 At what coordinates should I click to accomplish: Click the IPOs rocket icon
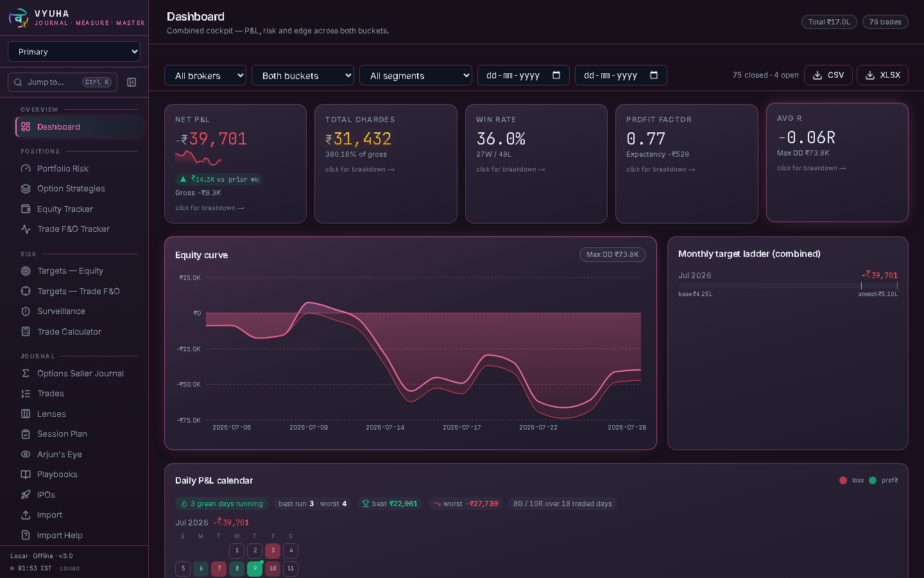pyautogui.click(x=26, y=495)
